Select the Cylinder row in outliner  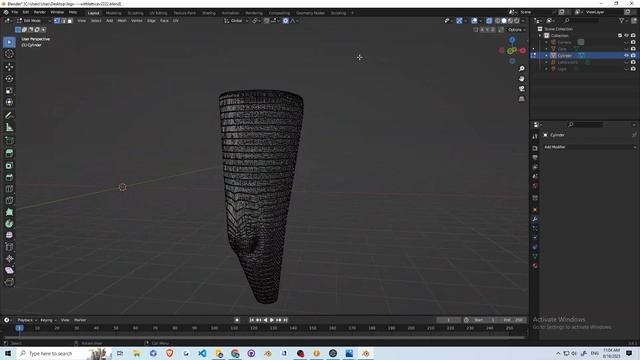(x=584, y=56)
